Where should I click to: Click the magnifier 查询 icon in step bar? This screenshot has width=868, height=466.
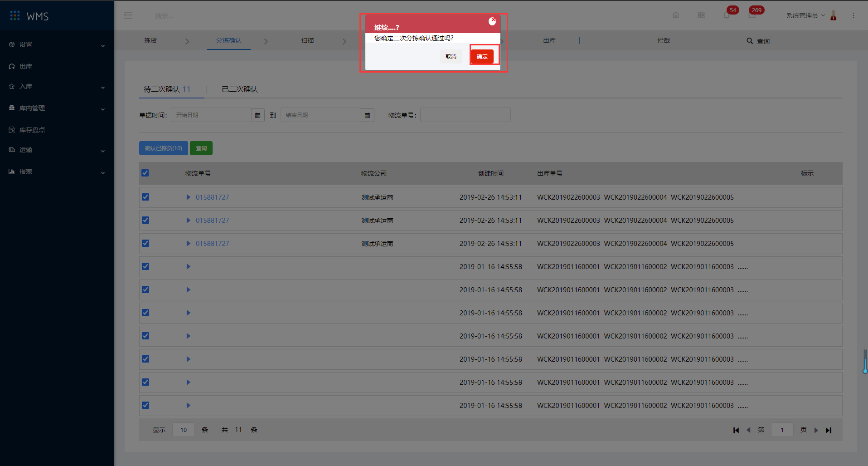(750, 41)
